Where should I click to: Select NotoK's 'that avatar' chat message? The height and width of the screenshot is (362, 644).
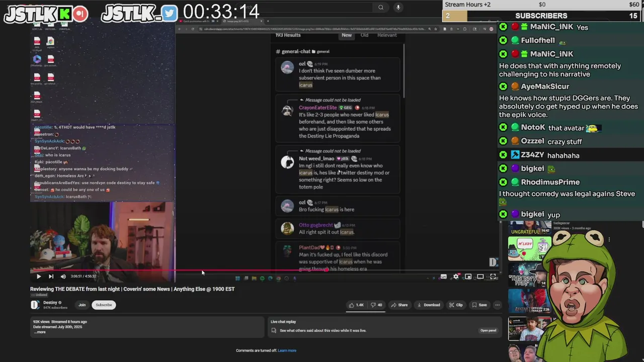click(566, 128)
